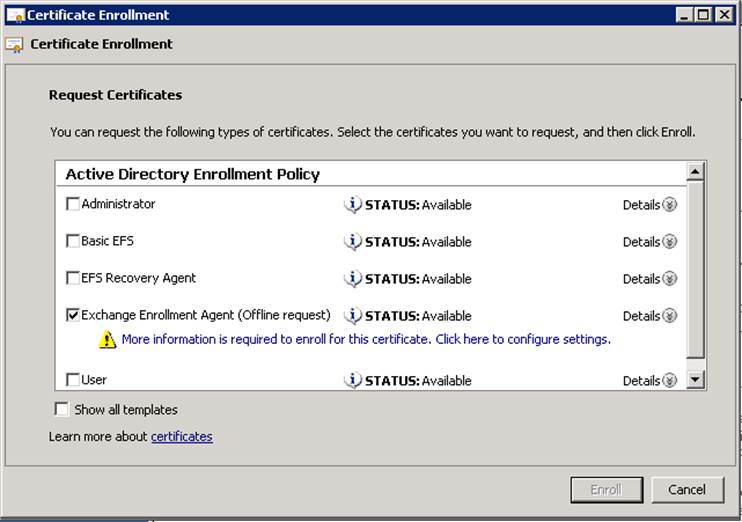Image resolution: width=742 pixels, height=522 pixels.
Task: Enable the Administrator certificate checkbox
Action: [x=73, y=204]
